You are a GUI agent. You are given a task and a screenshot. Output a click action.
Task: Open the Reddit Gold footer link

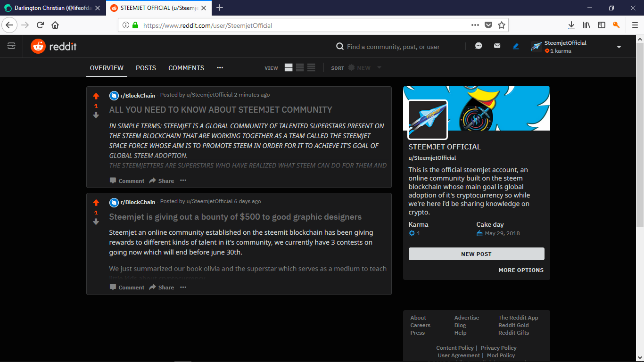[x=513, y=325]
